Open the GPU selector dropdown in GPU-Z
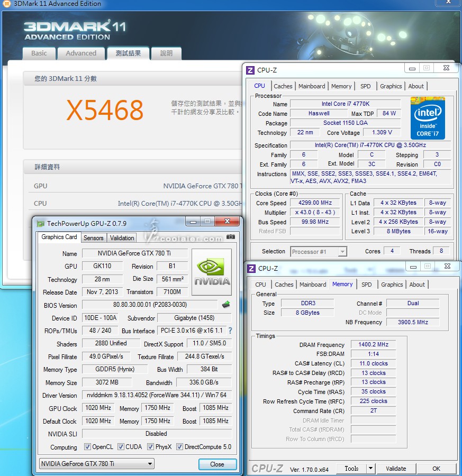This screenshot has height=476, width=462. click(x=97, y=463)
